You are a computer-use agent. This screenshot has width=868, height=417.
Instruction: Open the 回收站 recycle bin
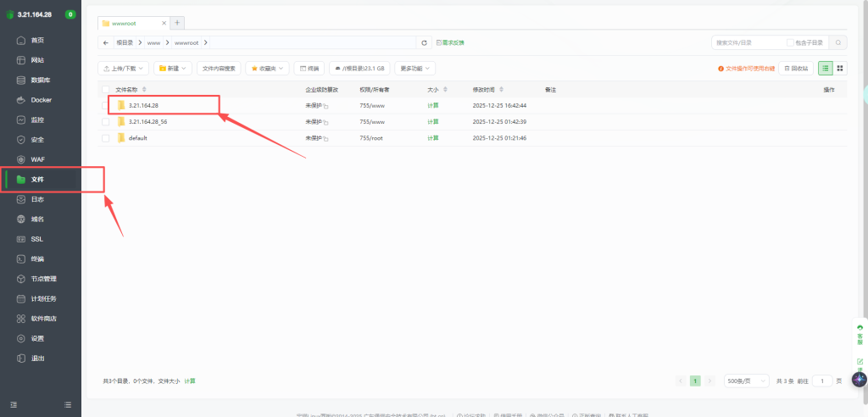[796, 68]
